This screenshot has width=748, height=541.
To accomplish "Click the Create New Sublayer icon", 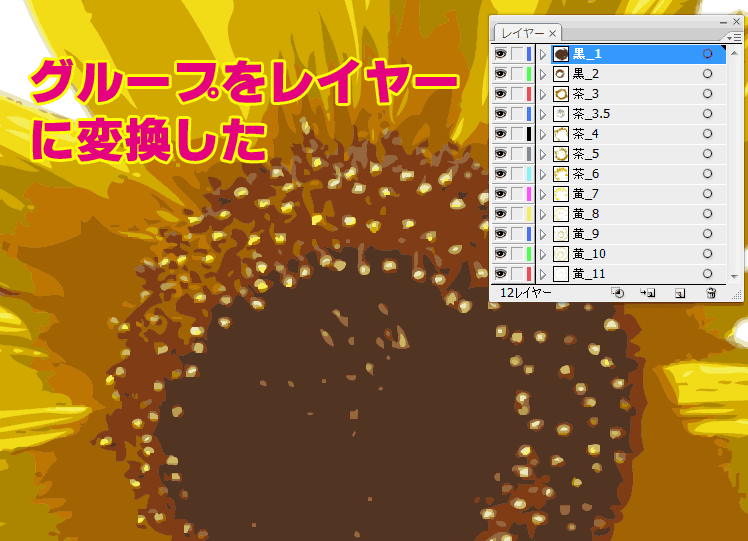I will click(647, 293).
